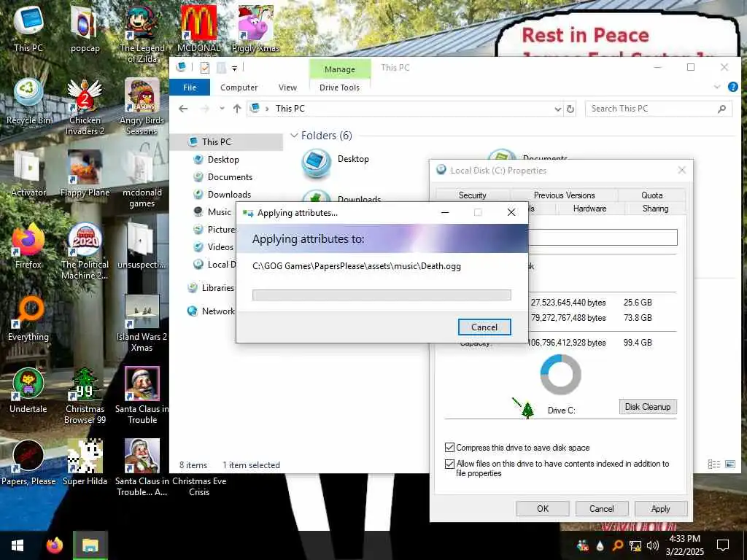Viewport: 747px width, 560px height.
Task: Click the applying attributes progress bar
Action: point(382,295)
